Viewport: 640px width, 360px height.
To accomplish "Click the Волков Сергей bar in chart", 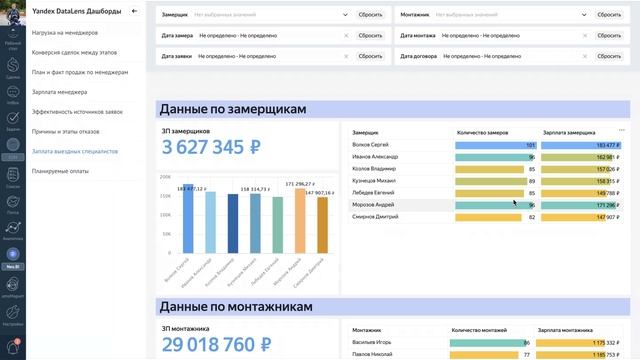I will click(188, 218).
